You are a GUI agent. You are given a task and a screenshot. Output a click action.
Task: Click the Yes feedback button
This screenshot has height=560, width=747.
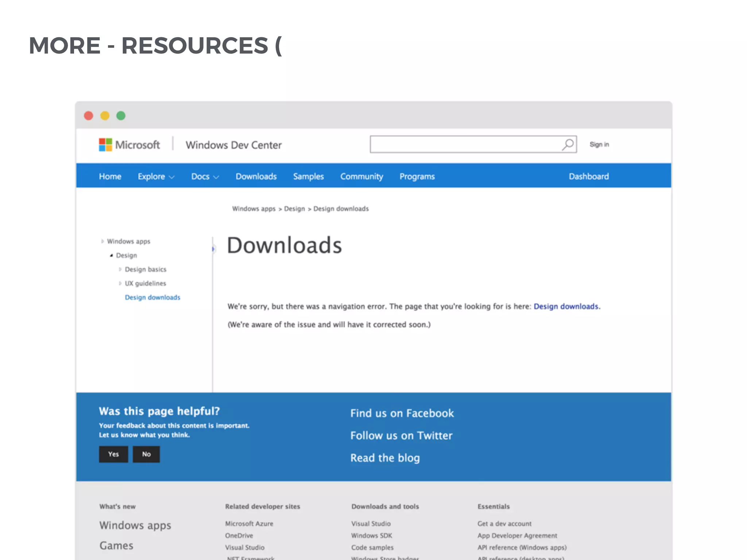(113, 454)
